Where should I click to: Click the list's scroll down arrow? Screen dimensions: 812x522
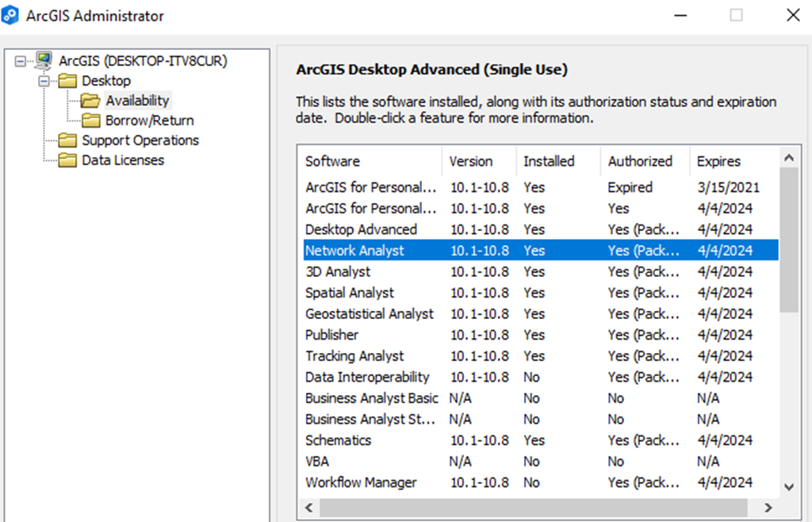[x=789, y=487]
